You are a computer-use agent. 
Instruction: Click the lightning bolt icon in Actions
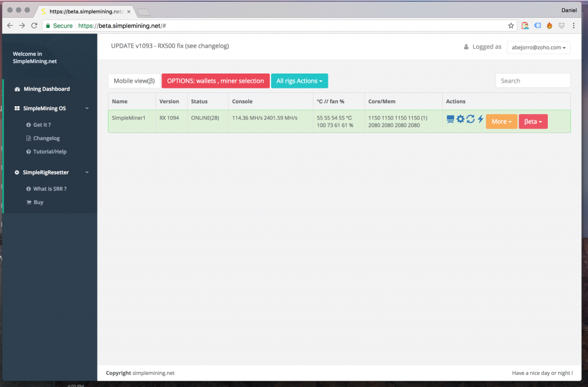coord(481,119)
